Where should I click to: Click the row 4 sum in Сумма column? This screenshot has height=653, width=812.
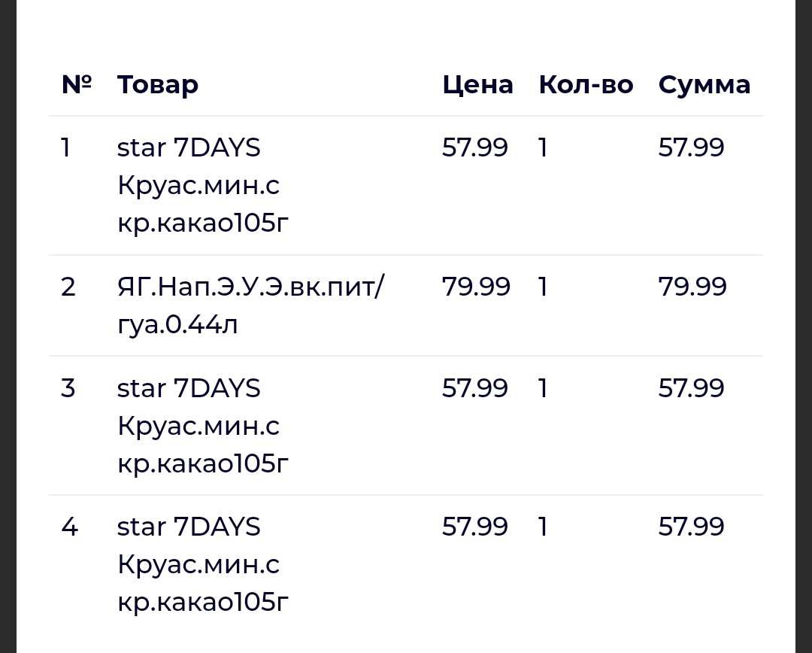[x=692, y=527]
